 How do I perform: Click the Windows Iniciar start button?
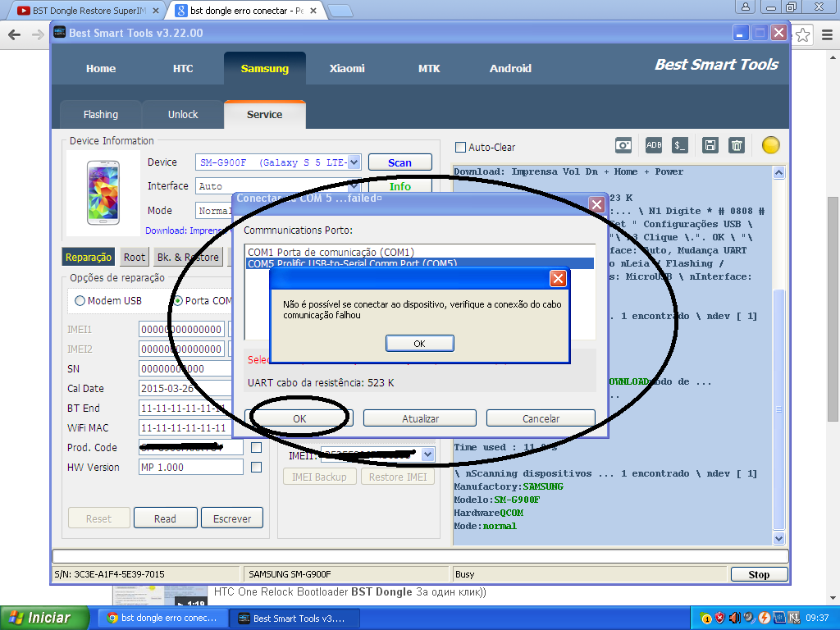(x=44, y=618)
